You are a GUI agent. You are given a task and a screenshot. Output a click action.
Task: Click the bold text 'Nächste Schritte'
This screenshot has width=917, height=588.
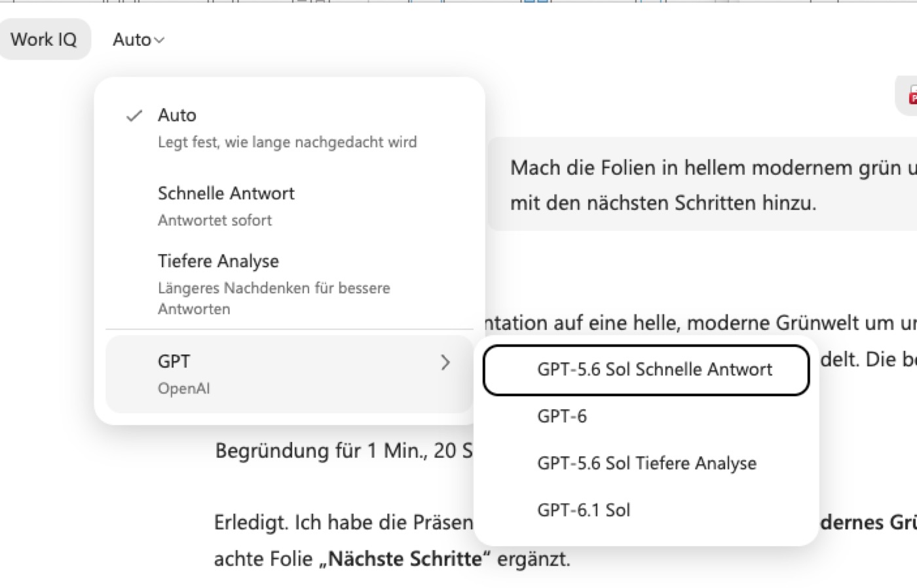[405, 559]
